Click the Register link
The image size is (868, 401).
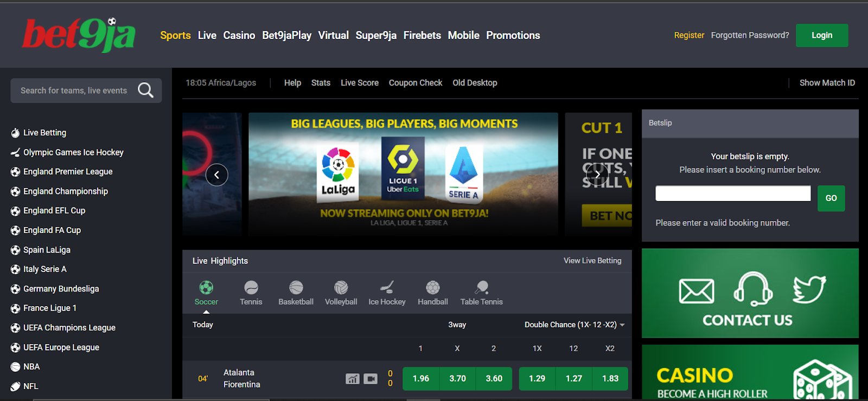(689, 35)
